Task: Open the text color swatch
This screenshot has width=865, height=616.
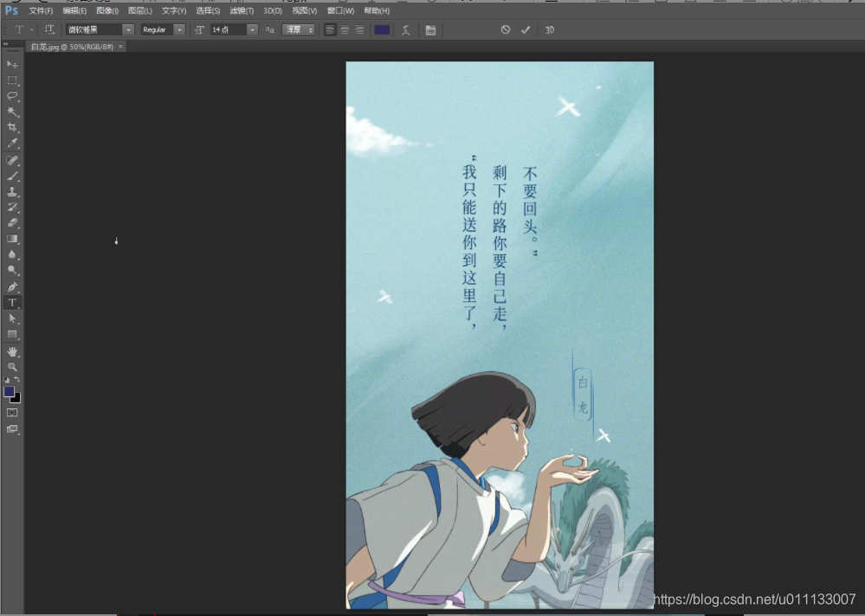Action: point(382,29)
